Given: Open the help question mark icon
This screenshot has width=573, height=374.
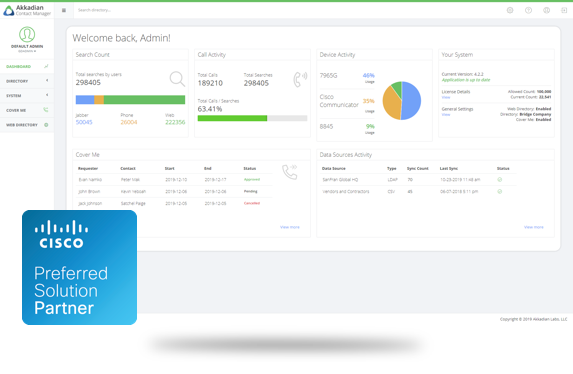Looking at the screenshot, I should [x=528, y=10].
